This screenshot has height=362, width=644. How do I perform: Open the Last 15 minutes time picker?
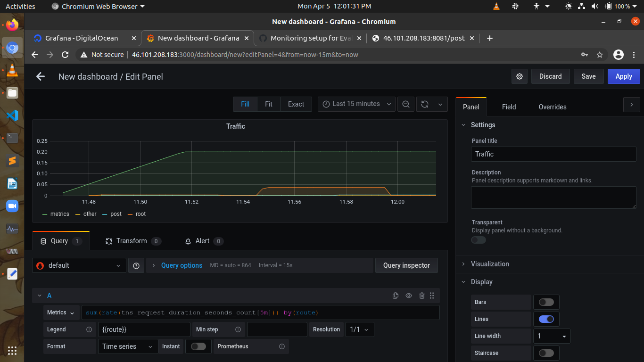tap(356, 104)
